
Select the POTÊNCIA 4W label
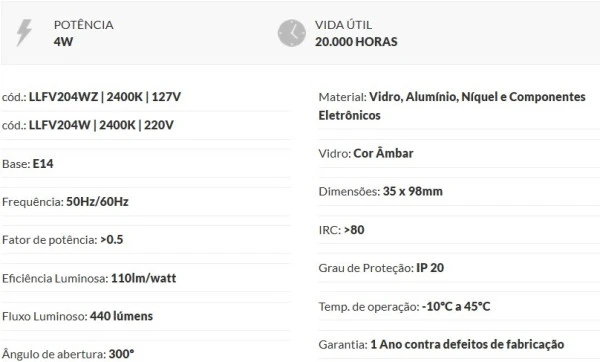pos(83,33)
